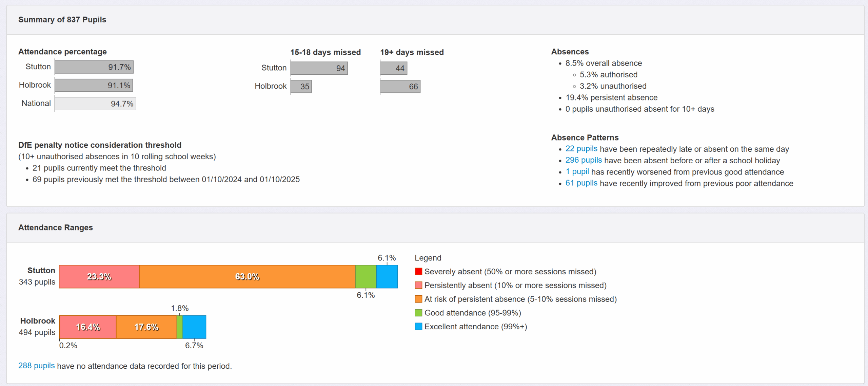Click the red Severely absent legend swatch
The image size is (868, 386).
click(x=418, y=272)
